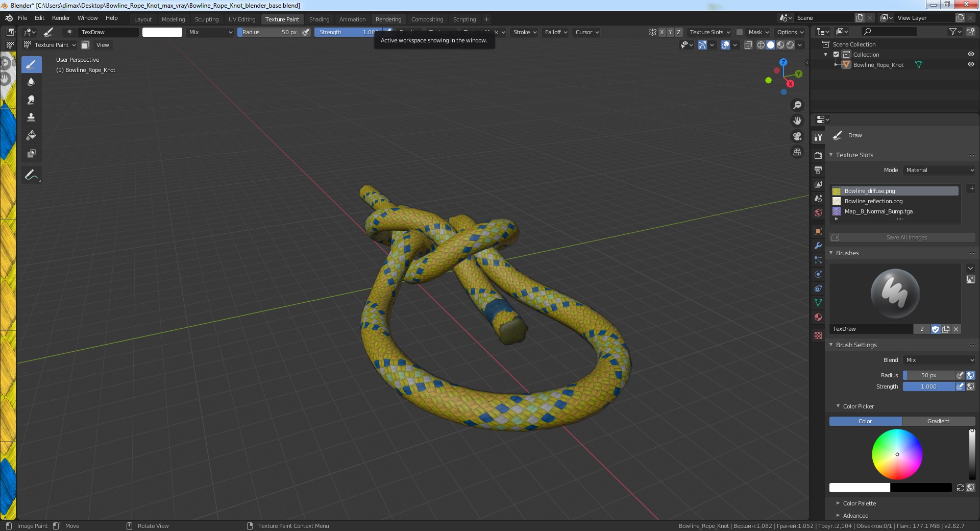Screen dimensions: 980x531
Task: Click the white brush color swatch in header
Action: click(x=162, y=32)
